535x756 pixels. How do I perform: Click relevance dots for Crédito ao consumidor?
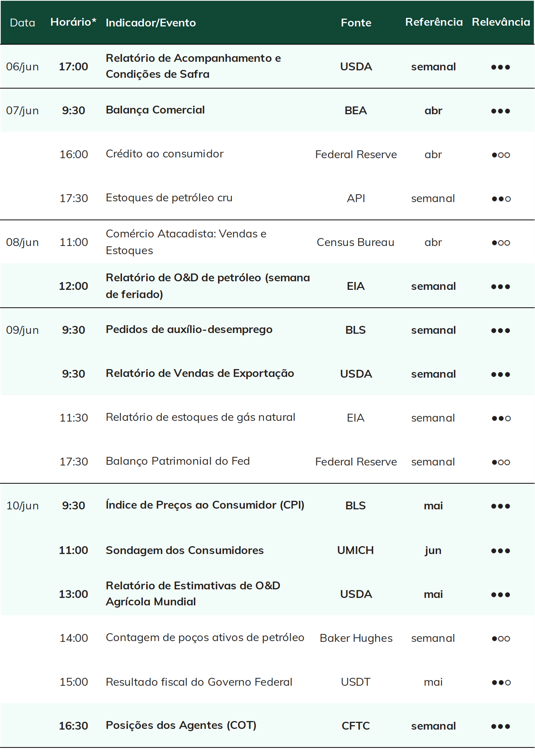click(500, 155)
